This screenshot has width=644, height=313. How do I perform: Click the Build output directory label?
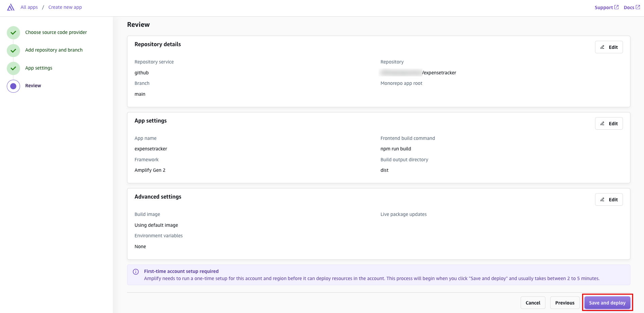pyautogui.click(x=404, y=160)
